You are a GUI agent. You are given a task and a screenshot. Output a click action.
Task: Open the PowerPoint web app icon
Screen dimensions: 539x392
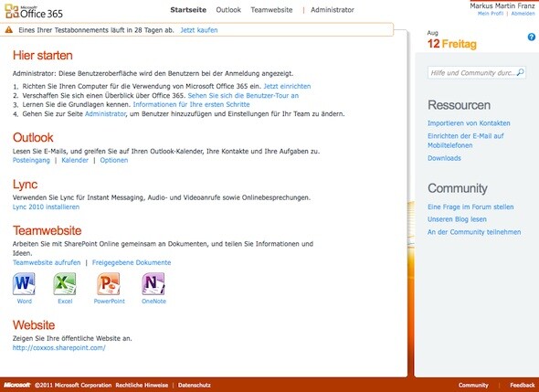[109, 284]
